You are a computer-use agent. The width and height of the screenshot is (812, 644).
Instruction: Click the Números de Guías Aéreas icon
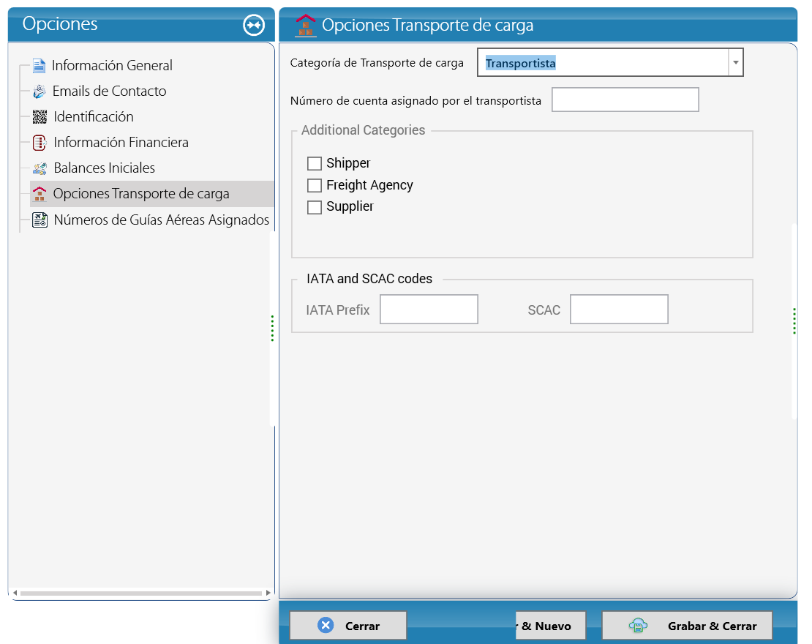40,220
